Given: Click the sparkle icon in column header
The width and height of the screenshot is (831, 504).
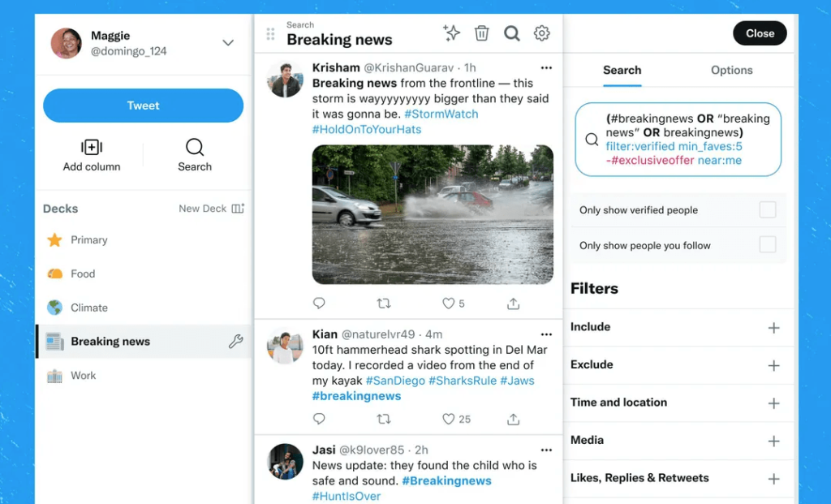Looking at the screenshot, I should point(451,32).
